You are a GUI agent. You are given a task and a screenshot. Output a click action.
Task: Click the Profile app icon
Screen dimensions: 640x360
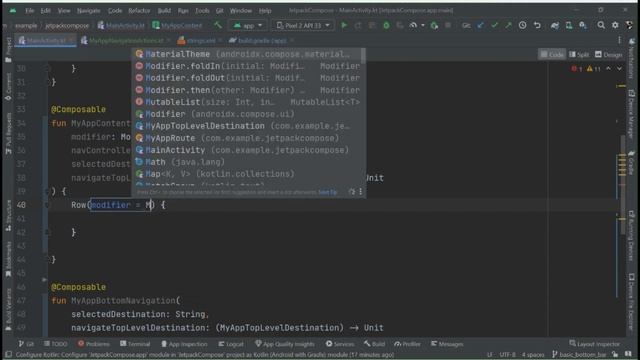[413, 25]
